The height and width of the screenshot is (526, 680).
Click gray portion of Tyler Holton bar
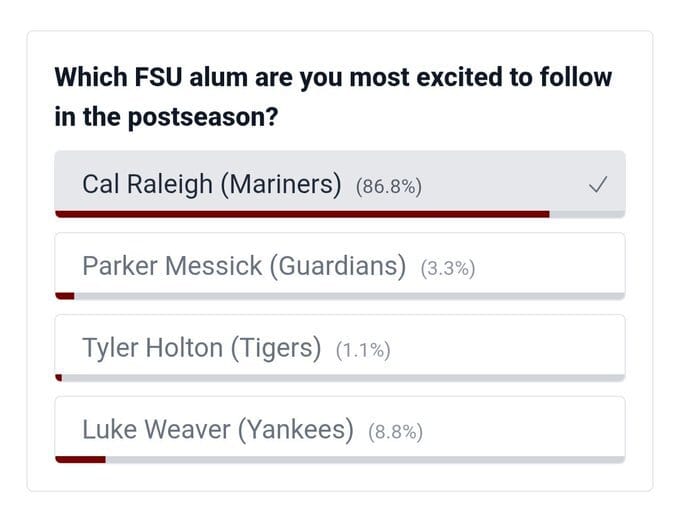(340, 377)
